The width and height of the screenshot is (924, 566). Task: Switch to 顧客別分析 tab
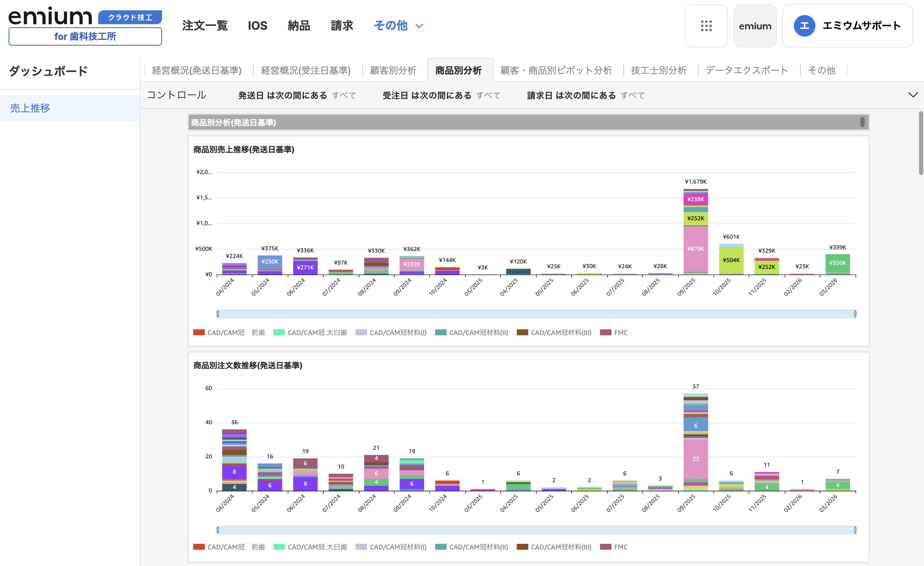[x=392, y=70]
